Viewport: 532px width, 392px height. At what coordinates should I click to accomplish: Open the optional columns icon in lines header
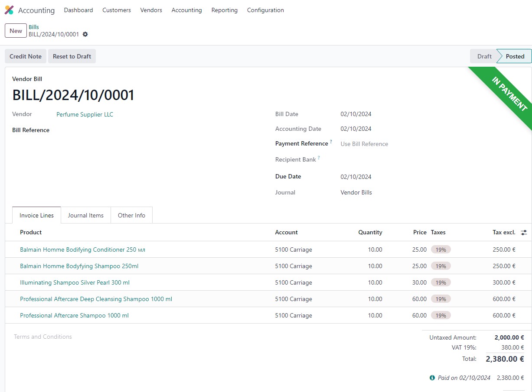[524, 232]
